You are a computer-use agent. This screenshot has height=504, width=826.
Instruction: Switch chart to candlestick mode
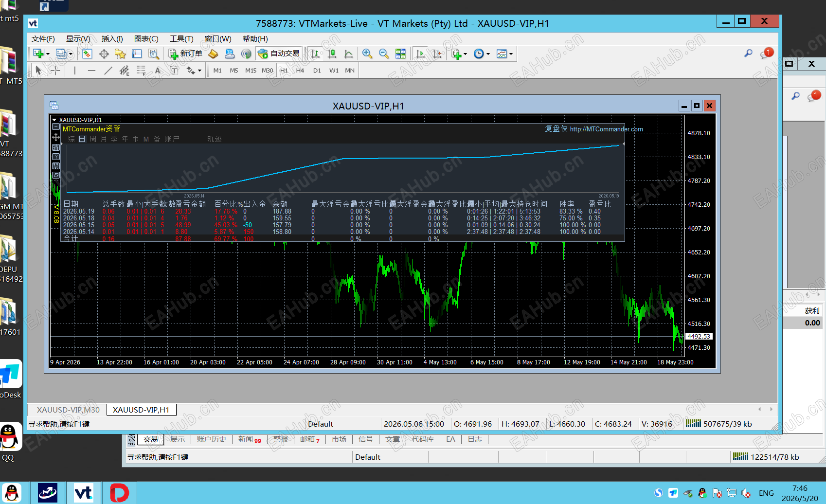[x=332, y=54]
